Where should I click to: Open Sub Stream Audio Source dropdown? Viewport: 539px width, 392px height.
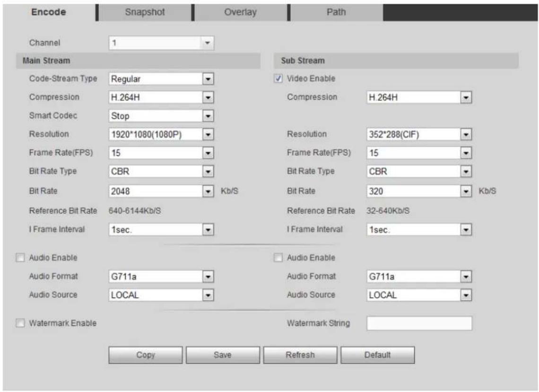(x=419, y=295)
